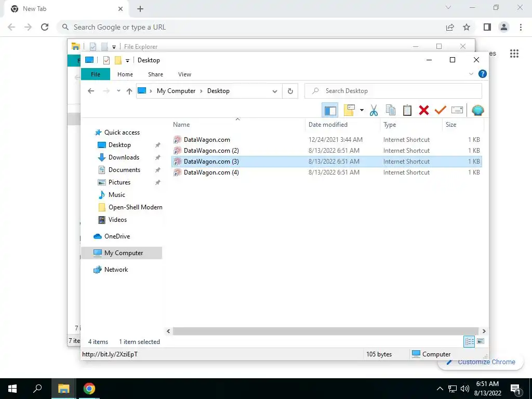Refresh the Desktop folder view
532x399 pixels.
[290, 91]
